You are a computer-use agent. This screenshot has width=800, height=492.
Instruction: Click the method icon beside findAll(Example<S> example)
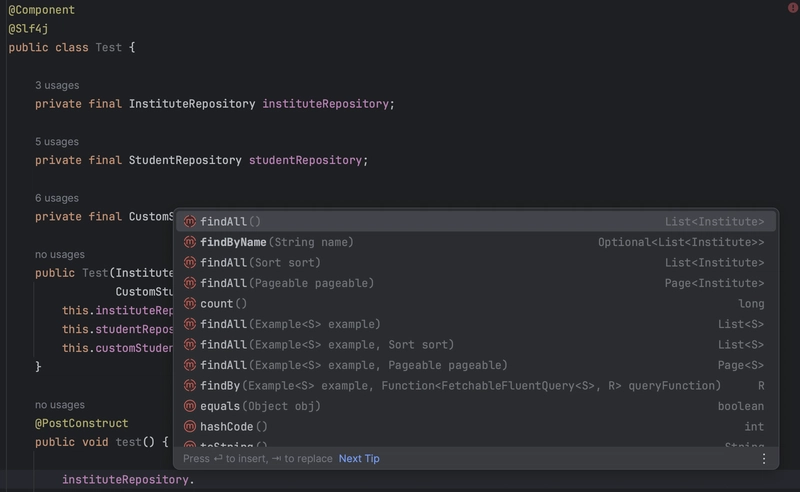point(190,324)
